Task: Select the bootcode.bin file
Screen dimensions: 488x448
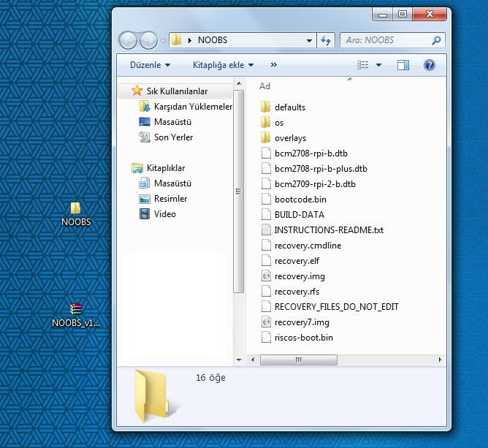Action: coord(294,200)
